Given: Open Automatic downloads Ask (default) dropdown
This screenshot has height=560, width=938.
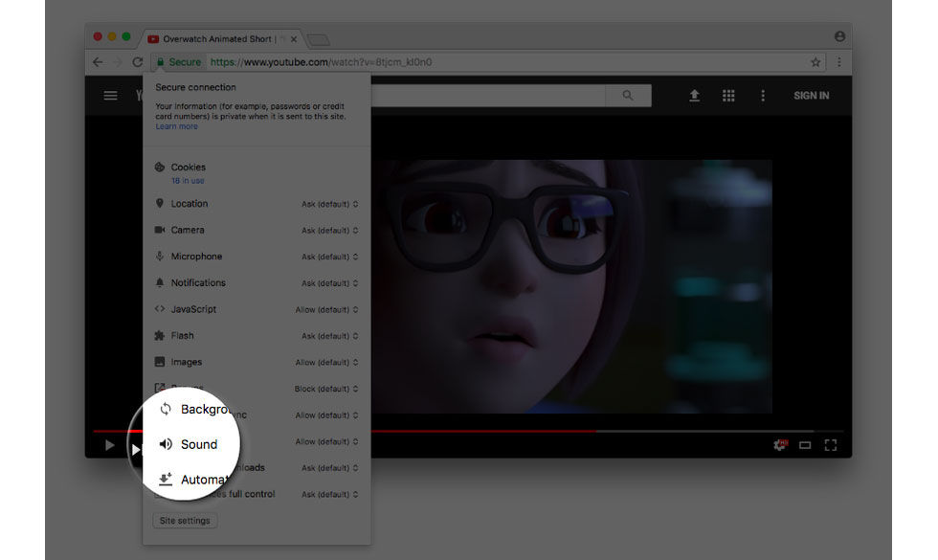Looking at the screenshot, I should [x=329, y=468].
